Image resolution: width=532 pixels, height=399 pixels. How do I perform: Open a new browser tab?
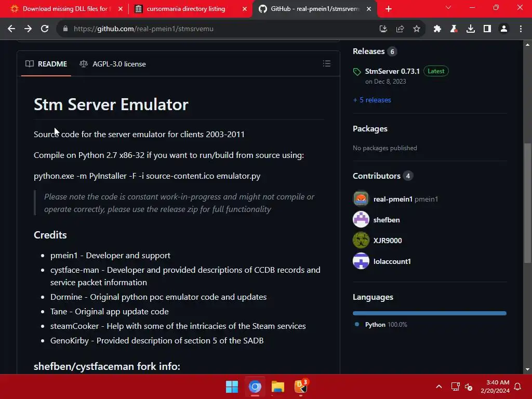tap(389, 9)
